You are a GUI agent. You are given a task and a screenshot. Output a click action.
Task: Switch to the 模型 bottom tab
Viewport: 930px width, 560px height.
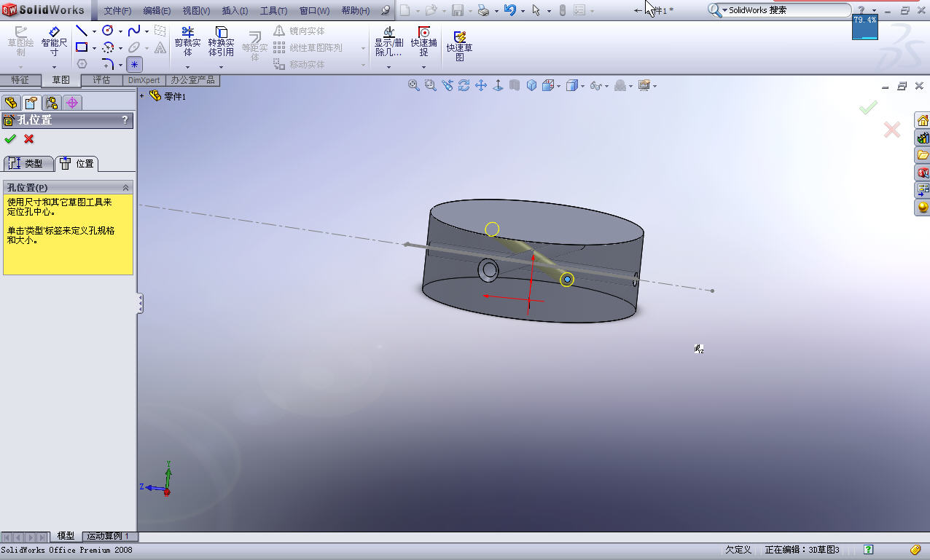tap(66, 536)
